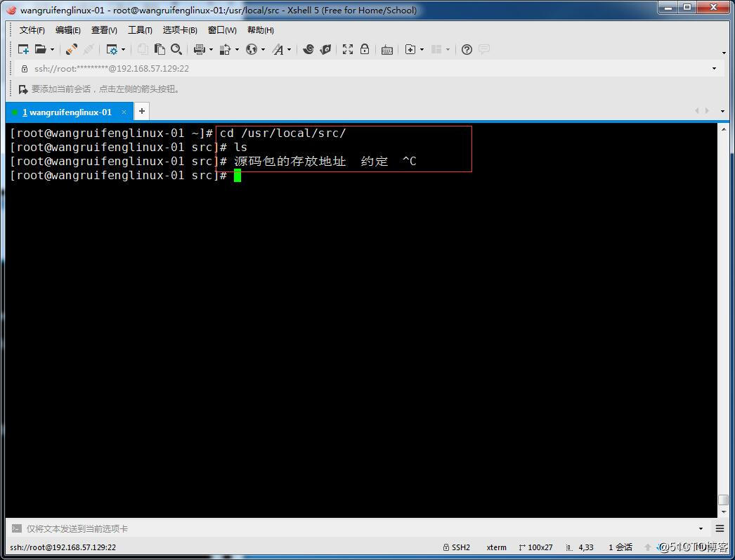Open the virtual keyboard icon
This screenshot has width=735, height=560.
point(387,50)
